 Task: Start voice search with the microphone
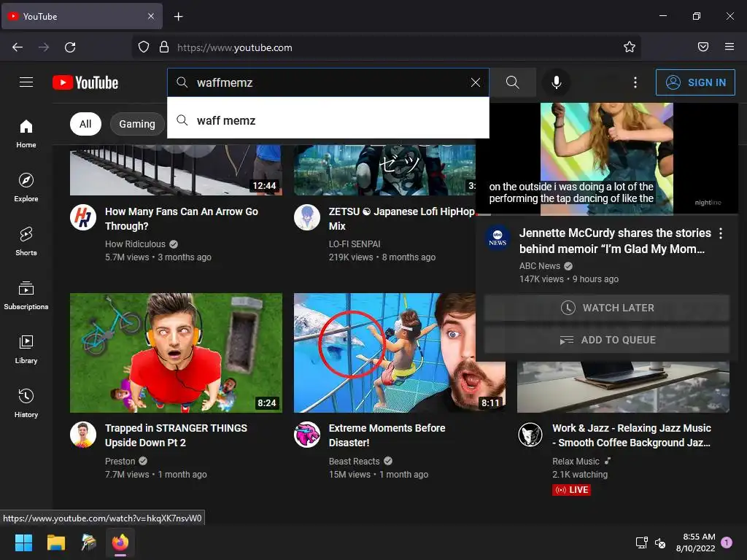(556, 82)
